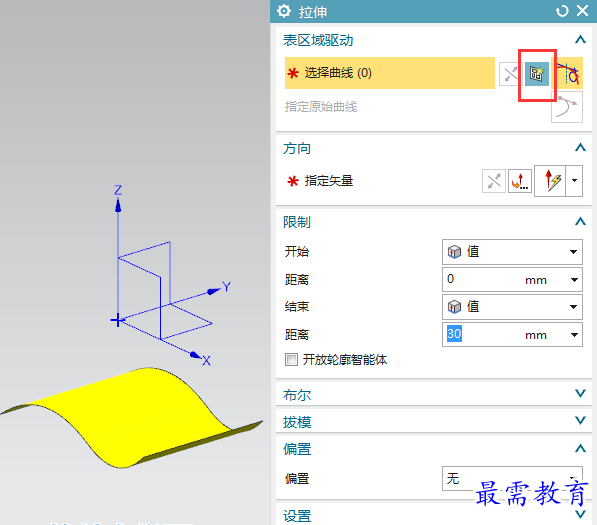Collapse the 偏置 section

coord(580,448)
